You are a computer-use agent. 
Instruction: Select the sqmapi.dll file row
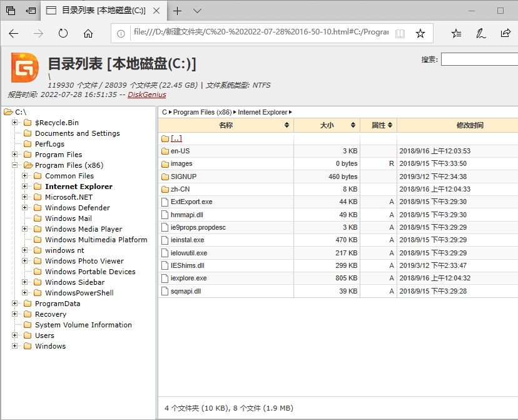pyautogui.click(x=338, y=291)
